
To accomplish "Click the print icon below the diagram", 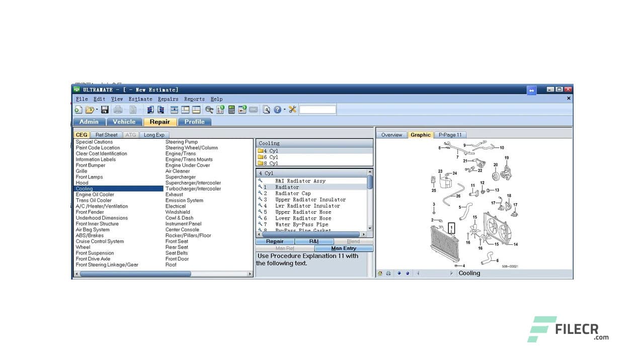I will click(x=388, y=274).
